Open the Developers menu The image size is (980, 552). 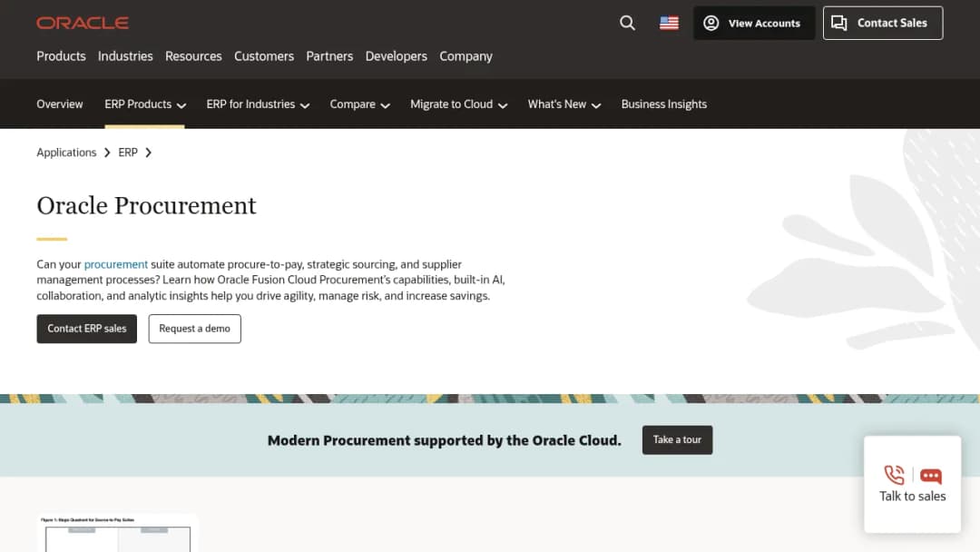(397, 56)
